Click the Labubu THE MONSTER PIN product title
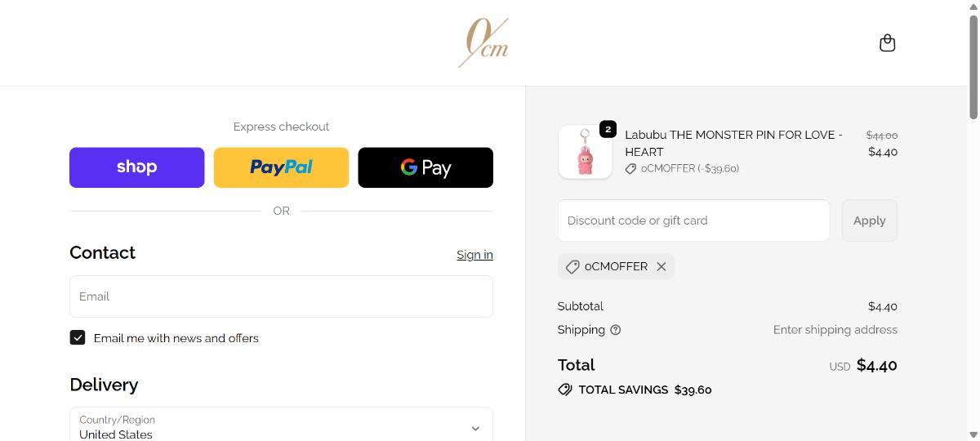 point(733,143)
